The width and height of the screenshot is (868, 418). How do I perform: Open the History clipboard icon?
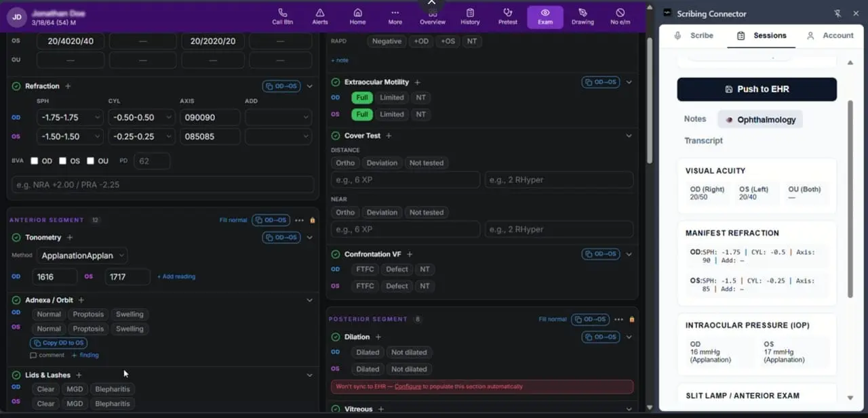[x=470, y=17]
